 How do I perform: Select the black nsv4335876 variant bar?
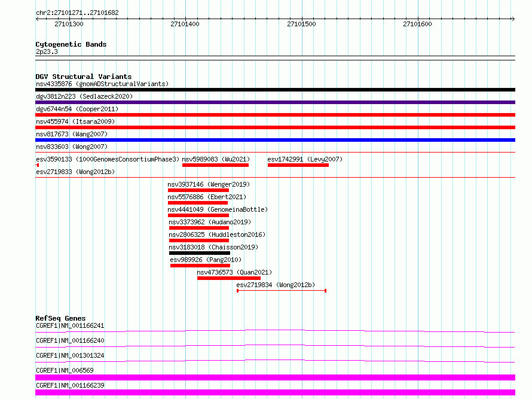point(275,90)
